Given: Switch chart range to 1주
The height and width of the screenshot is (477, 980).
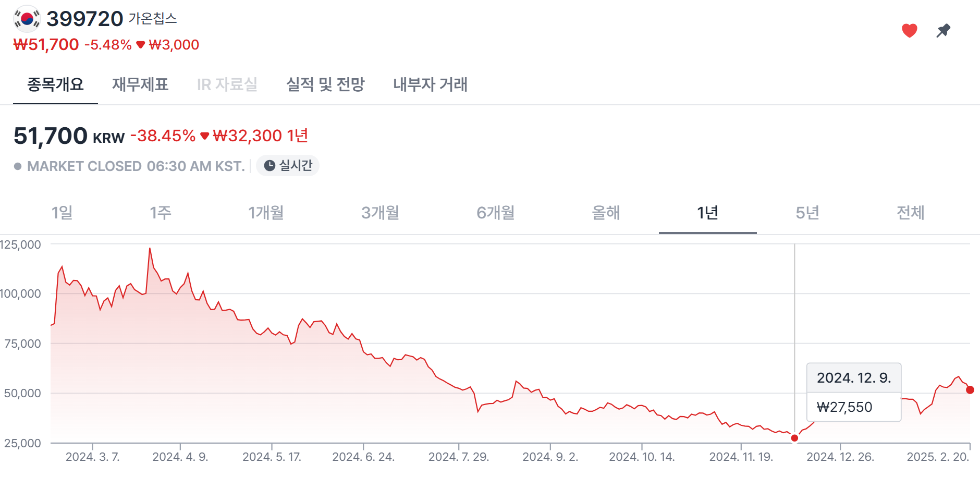Looking at the screenshot, I should click(161, 213).
